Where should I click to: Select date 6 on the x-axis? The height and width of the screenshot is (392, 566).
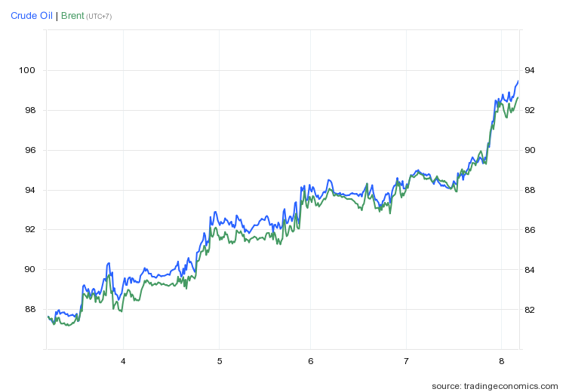(310, 360)
